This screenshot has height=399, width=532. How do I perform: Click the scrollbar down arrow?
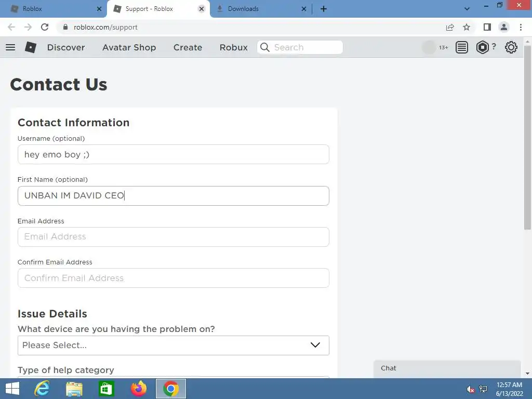(x=527, y=374)
